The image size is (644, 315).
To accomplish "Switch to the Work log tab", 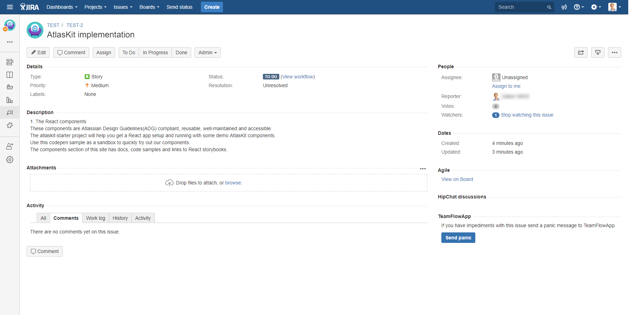I will [x=96, y=218].
